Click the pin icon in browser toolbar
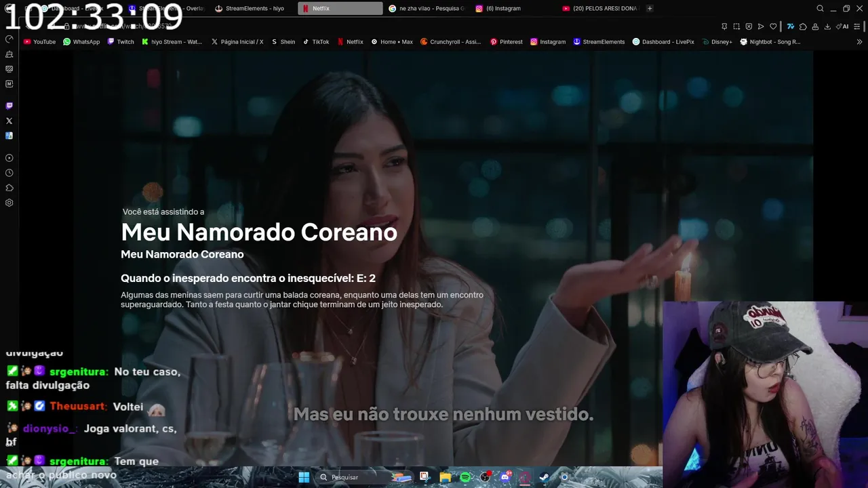Viewport: 868px width, 488px height. pyautogui.click(x=724, y=26)
